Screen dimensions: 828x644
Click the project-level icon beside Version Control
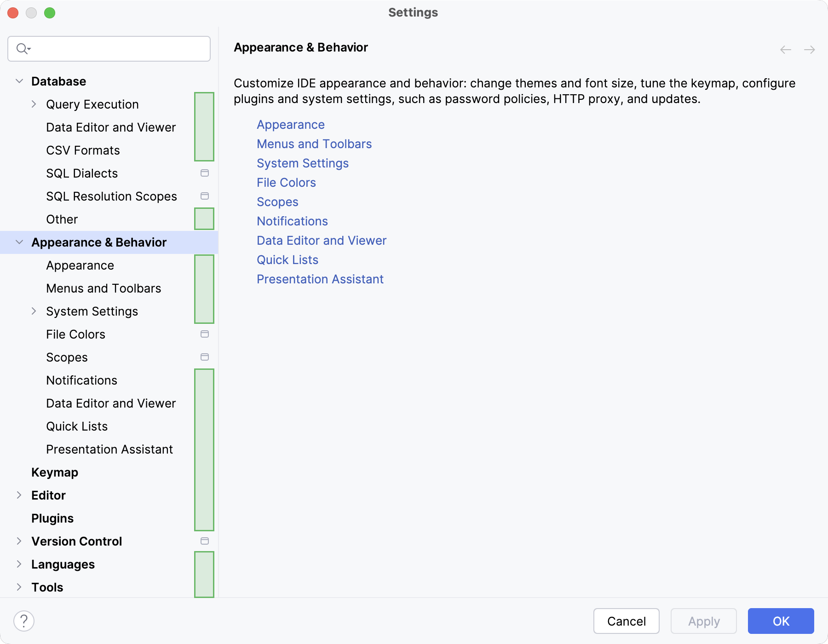pos(205,541)
